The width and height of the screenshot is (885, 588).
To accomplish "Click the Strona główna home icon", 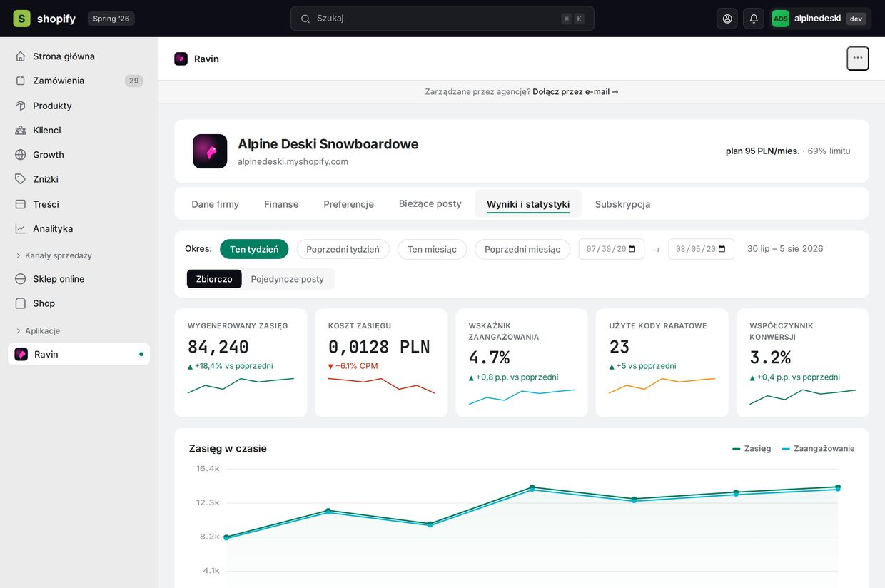I will pyautogui.click(x=21, y=56).
